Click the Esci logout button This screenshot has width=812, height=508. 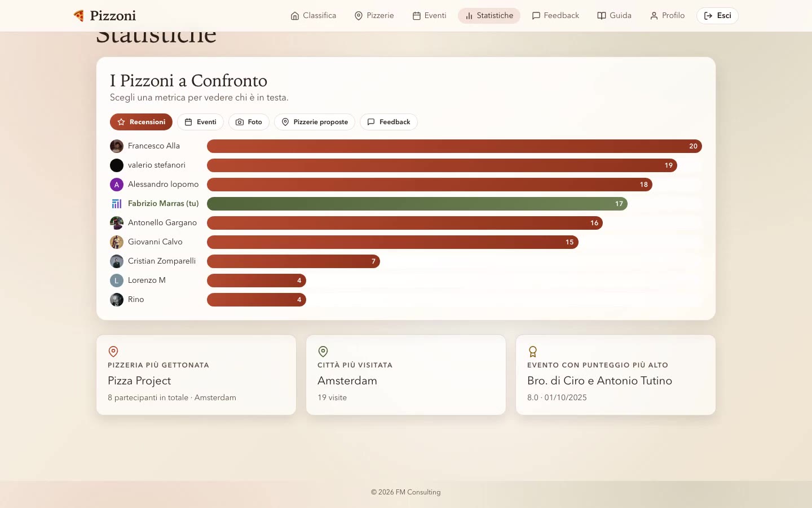point(717,16)
